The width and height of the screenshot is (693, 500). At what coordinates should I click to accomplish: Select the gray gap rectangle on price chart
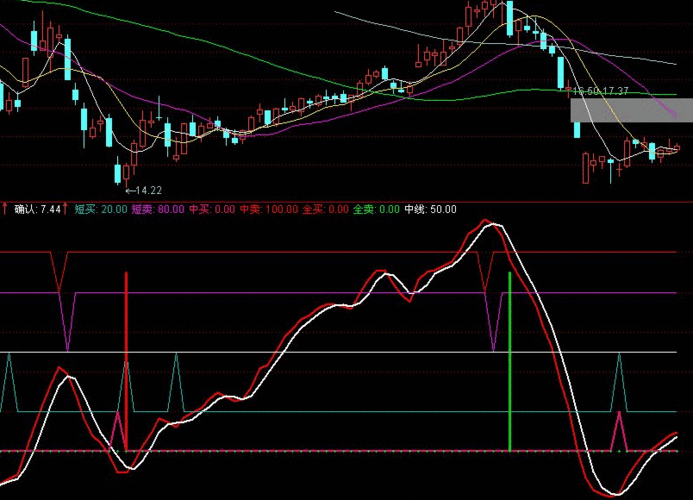click(x=630, y=110)
